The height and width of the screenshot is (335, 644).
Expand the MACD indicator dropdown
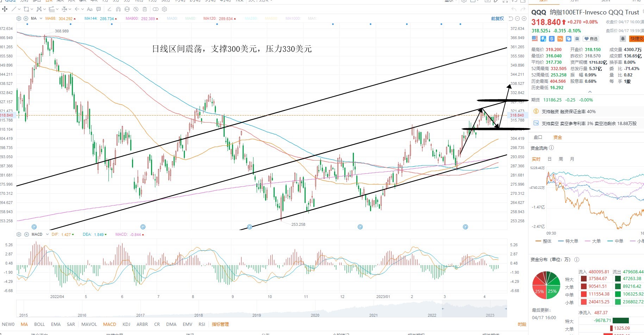click(x=47, y=234)
